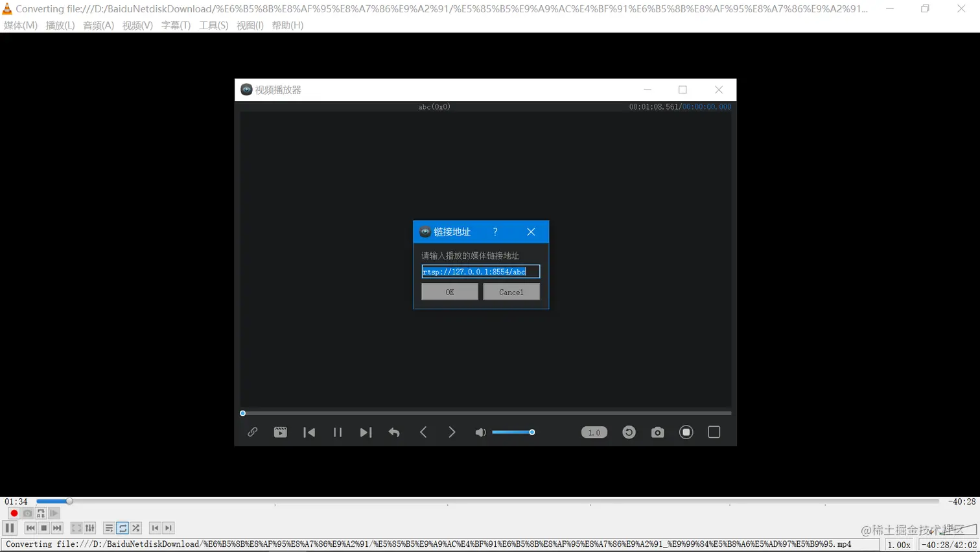980x552 pixels.
Task: Click the circular rotate/reset icon
Action: coord(629,432)
